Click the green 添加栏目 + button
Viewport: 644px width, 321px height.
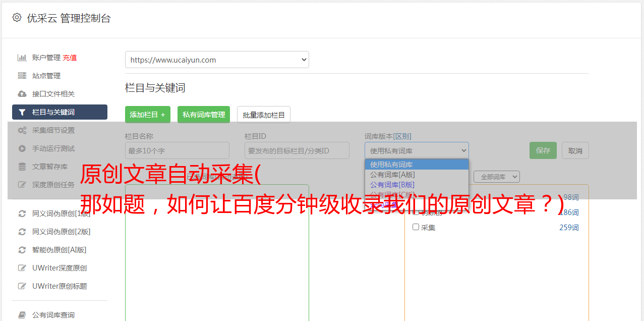coord(147,115)
